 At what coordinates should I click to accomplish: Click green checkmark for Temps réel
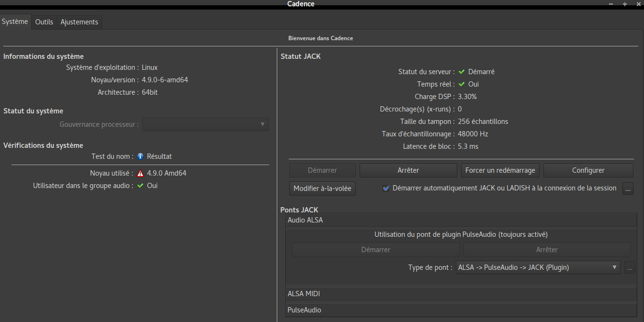tap(462, 84)
